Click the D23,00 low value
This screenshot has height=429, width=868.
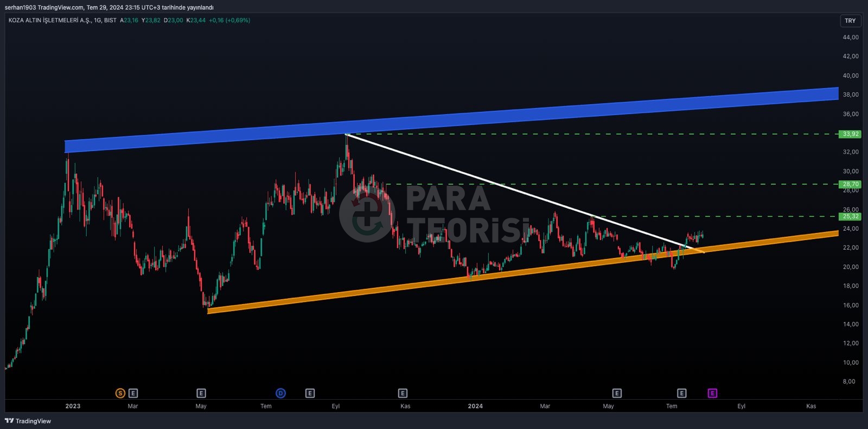point(174,20)
